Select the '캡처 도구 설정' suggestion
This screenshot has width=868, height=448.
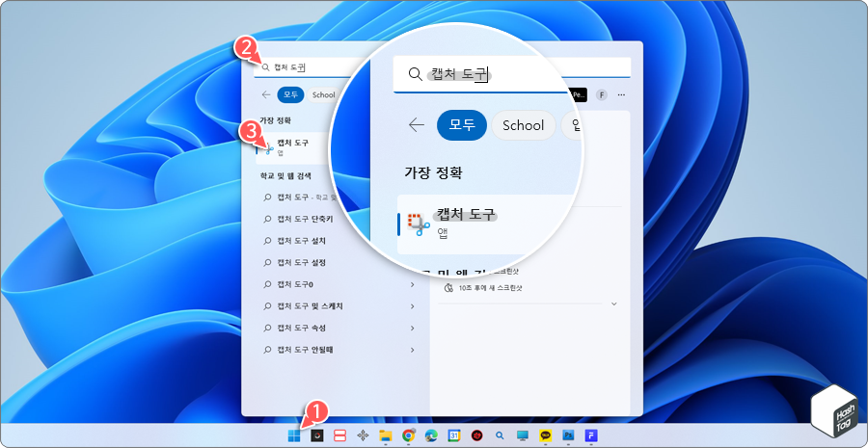tap(302, 262)
